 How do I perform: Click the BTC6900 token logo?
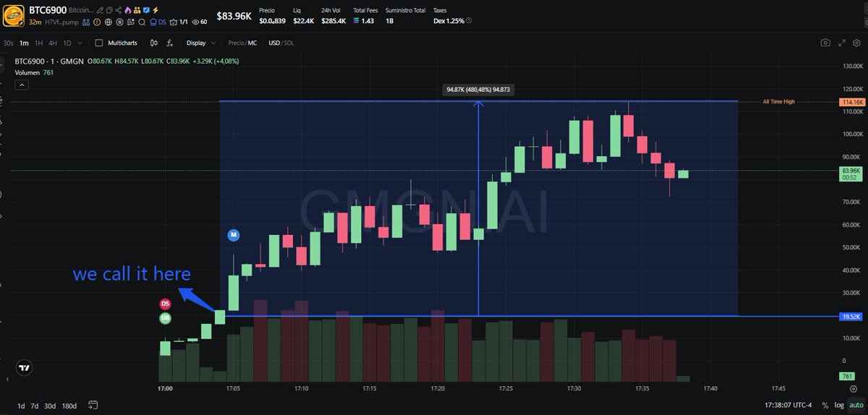point(14,16)
